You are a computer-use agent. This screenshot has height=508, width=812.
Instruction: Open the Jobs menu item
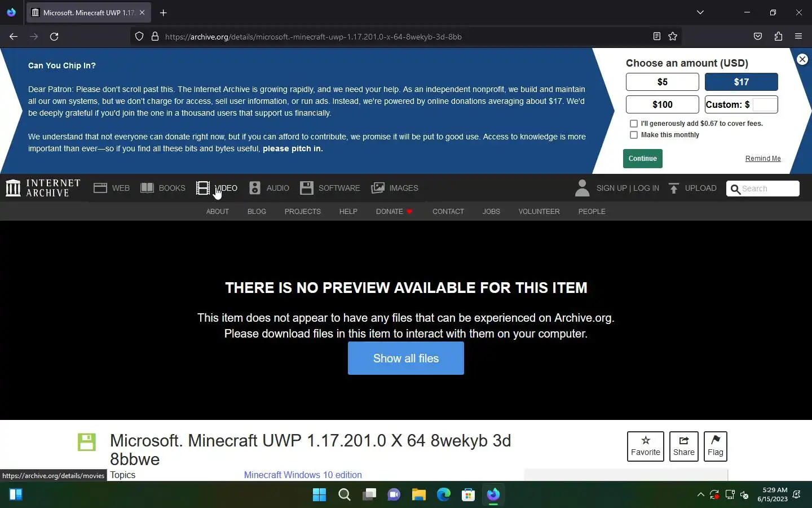[x=491, y=212]
